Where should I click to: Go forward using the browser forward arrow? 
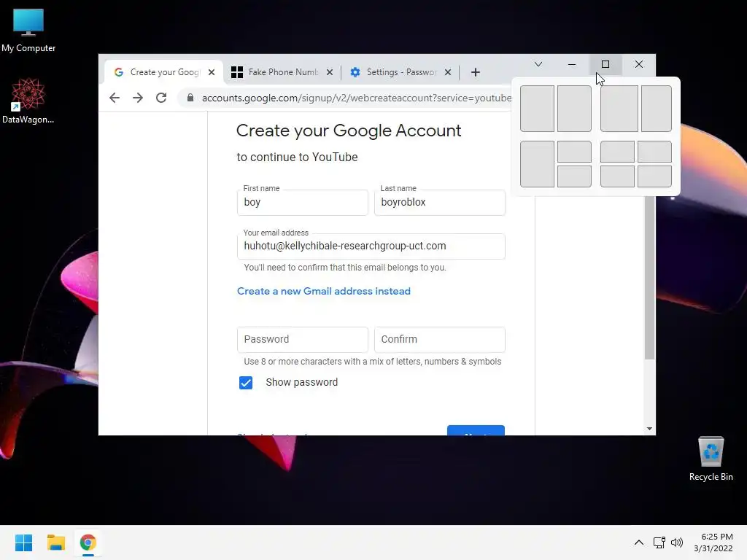[138, 98]
